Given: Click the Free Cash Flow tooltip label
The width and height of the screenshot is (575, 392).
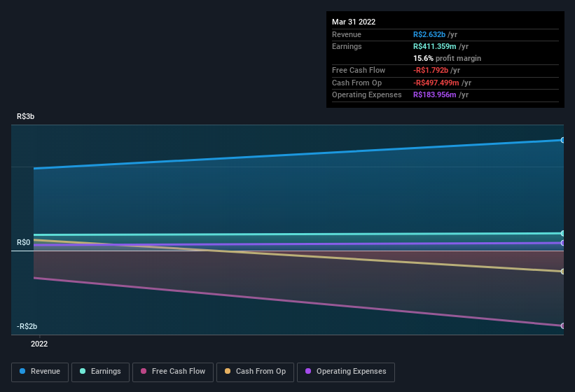Looking at the screenshot, I should [x=359, y=70].
